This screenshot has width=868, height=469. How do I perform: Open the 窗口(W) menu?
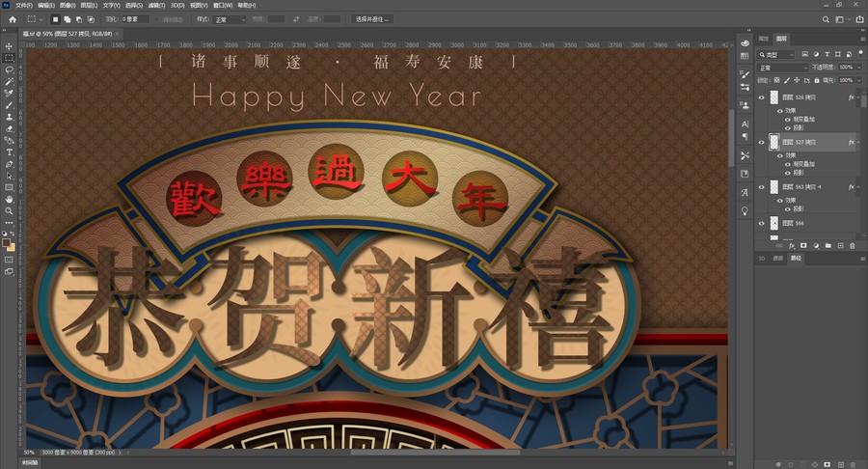coord(223,5)
